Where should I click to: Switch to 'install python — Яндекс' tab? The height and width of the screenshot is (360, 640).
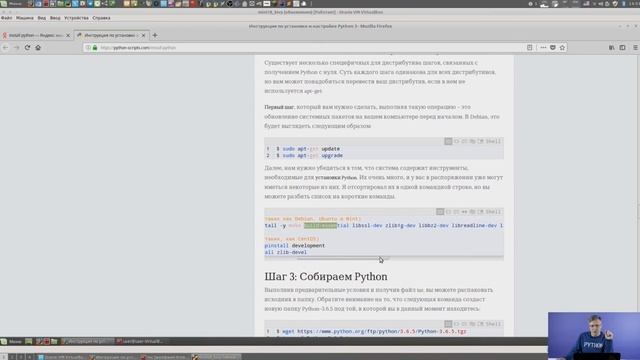[x=36, y=36]
